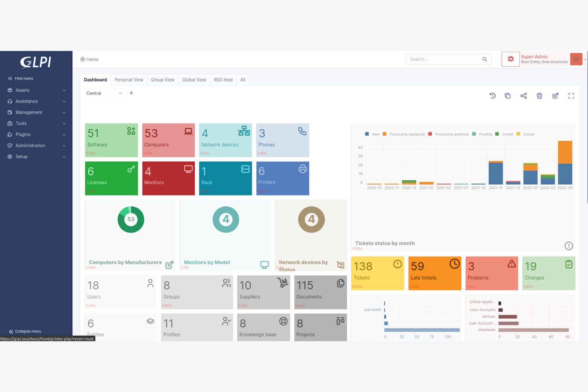Share the dashboard via the share icon
This screenshot has width=588, height=392.
524,96
